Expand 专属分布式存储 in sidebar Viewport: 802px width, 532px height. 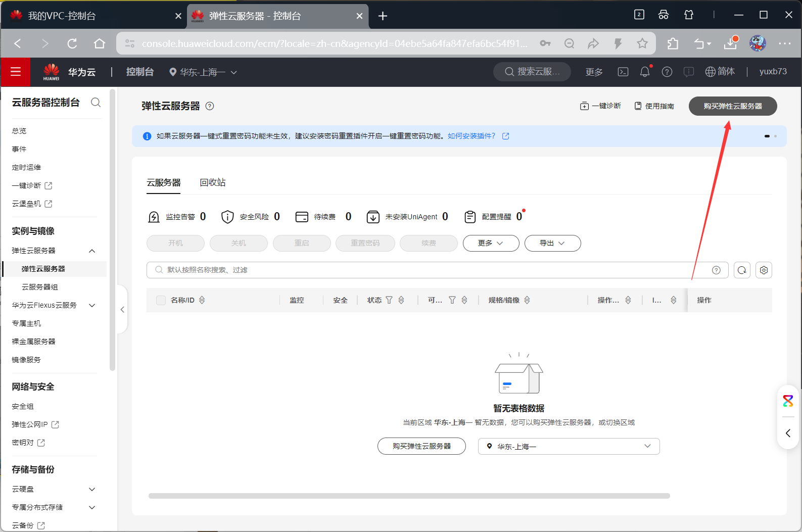[x=92, y=507]
